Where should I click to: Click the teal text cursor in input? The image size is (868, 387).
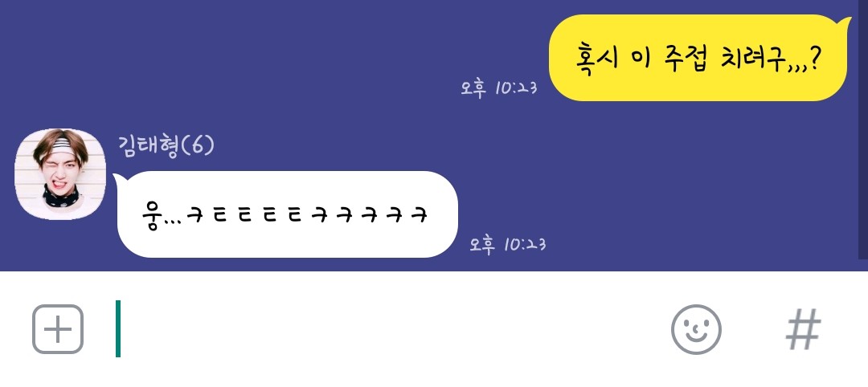118,329
